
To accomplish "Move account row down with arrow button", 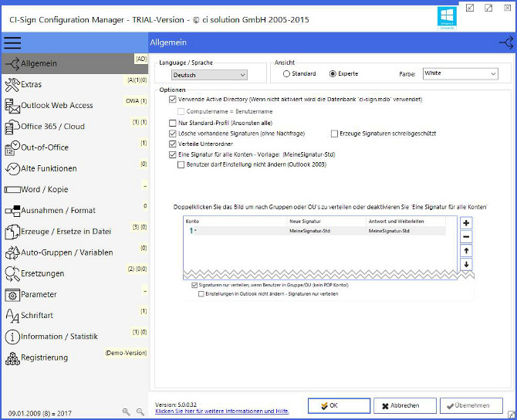I will [466, 265].
